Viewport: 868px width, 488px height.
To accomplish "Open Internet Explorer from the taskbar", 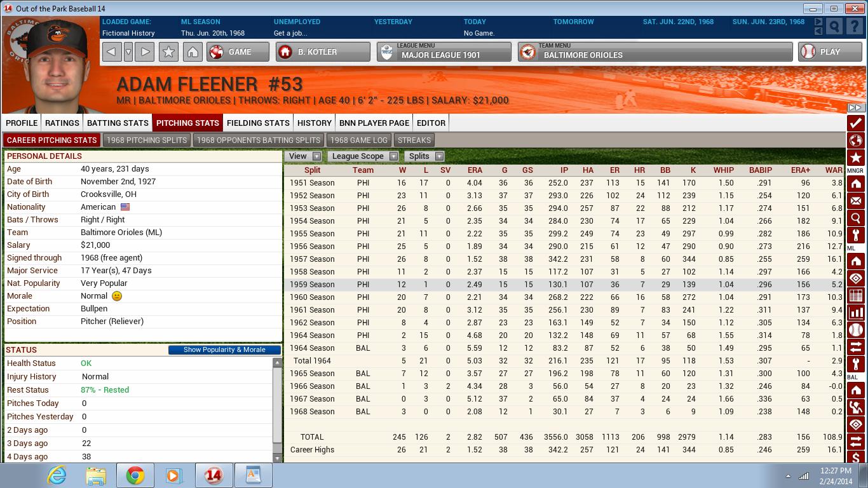I will coord(57,475).
